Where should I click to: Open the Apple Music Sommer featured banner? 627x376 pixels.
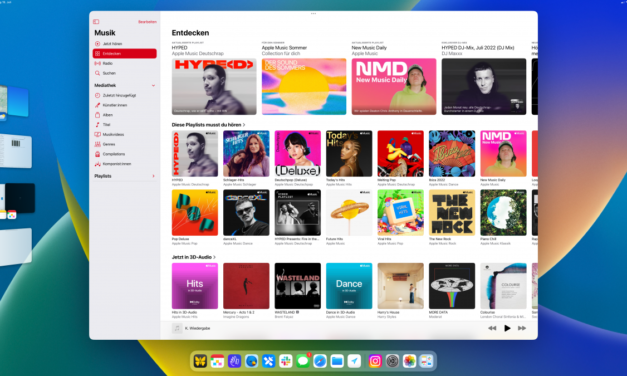304,86
